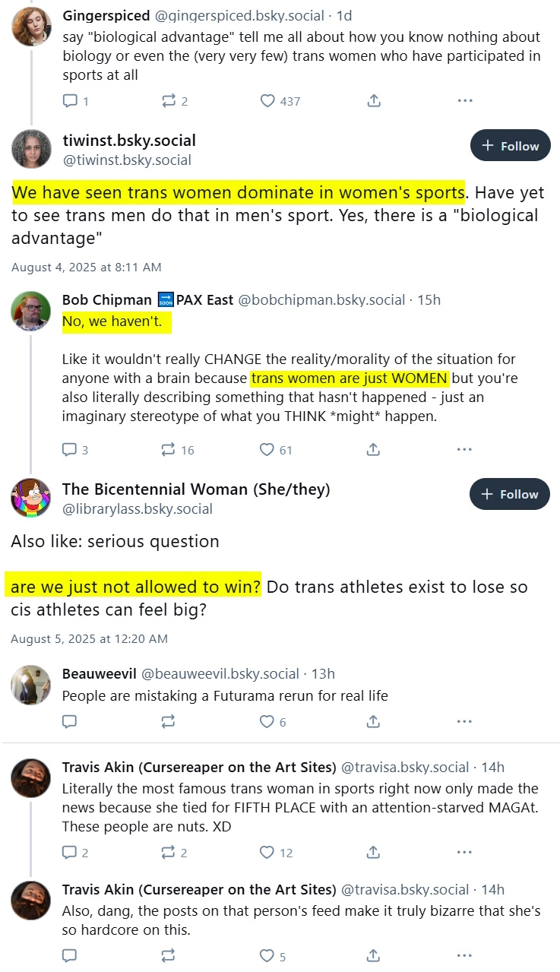Repost Gingerspiced's post with 2 reposts
This screenshot has height=972, width=560.
[x=169, y=100]
